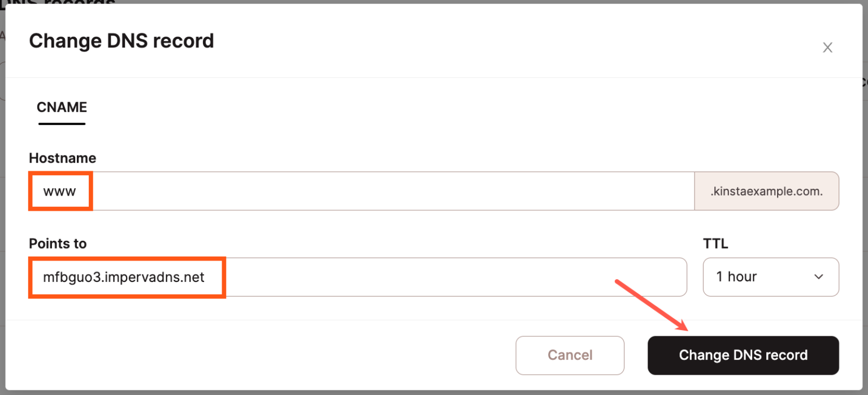Image resolution: width=868 pixels, height=395 pixels.
Task: Click the TTL label above the dropdown
Action: [715, 244]
